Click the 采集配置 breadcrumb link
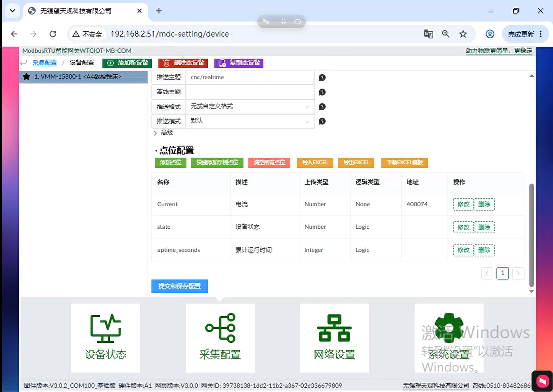Image resolution: width=553 pixels, height=392 pixels. (x=45, y=62)
